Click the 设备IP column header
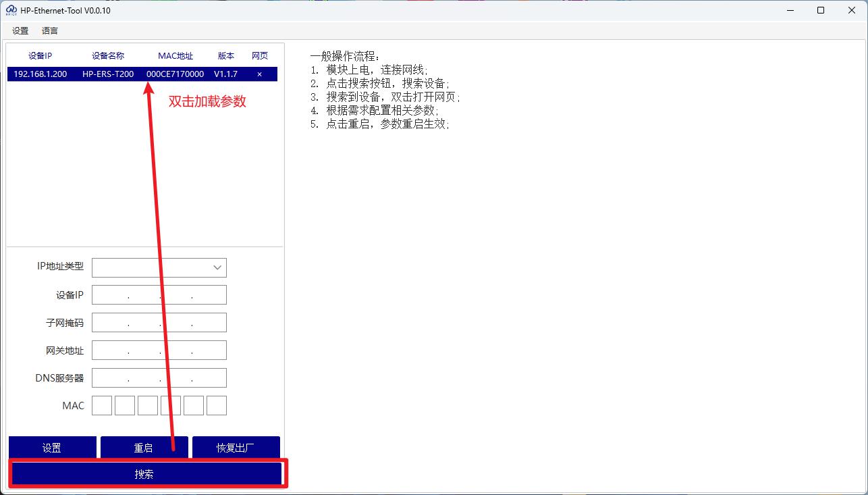This screenshot has width=868, height=495. click(x=39, y=55)
